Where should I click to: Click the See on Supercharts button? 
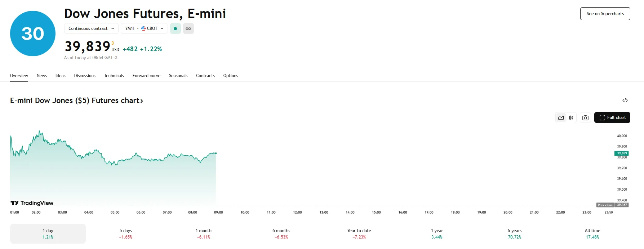tap(605, 14)
